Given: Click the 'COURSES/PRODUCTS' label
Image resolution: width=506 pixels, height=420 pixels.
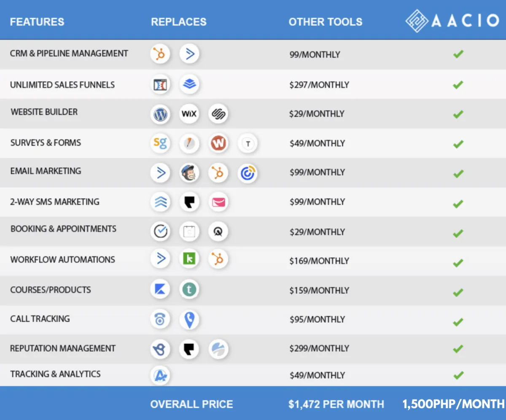Looking at the screenshot, I should [51, 290].
